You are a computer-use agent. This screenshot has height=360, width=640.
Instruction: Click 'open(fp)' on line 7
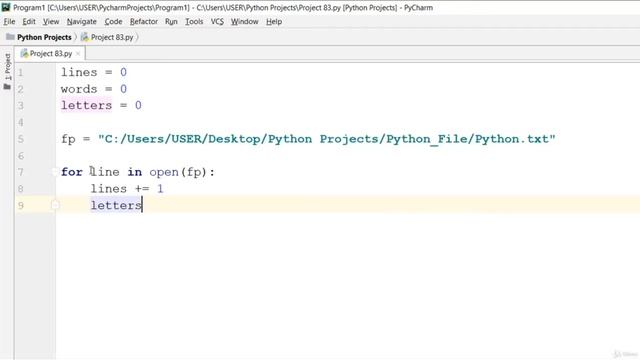click(x=178, y=172)
